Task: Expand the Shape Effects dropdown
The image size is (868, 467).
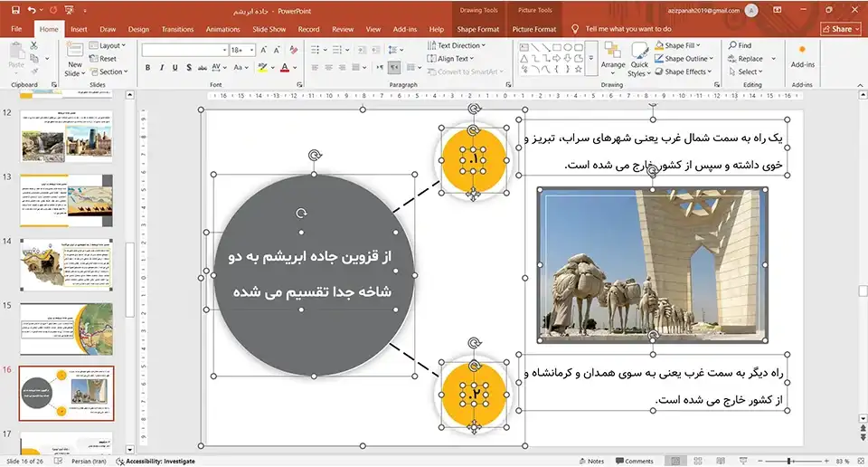Action: [684, 72]
